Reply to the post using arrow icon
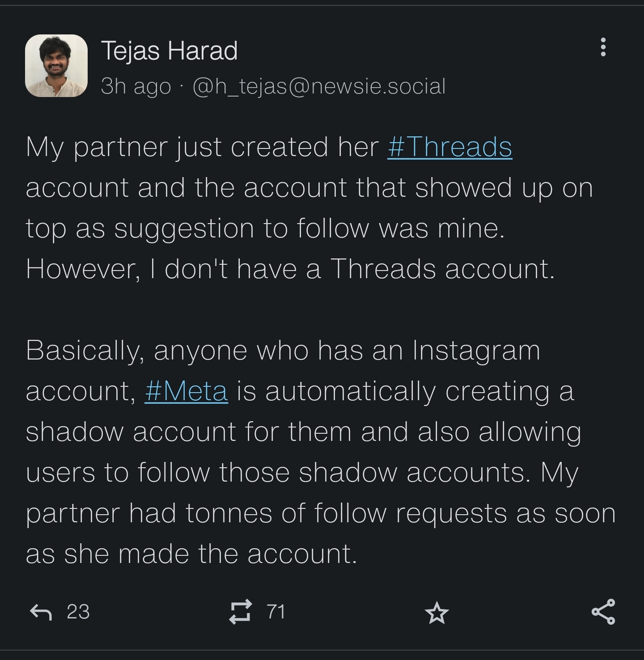 41,612
